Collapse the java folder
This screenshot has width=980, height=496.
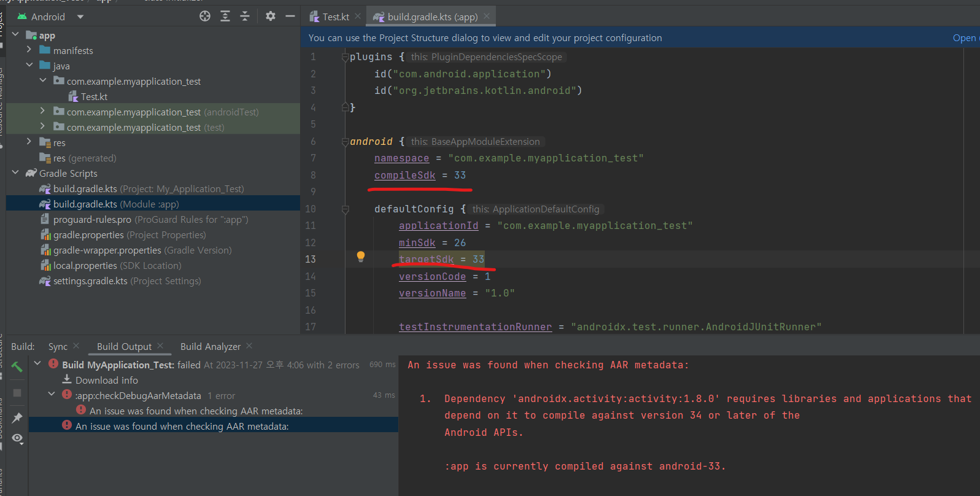pos(29,64)
